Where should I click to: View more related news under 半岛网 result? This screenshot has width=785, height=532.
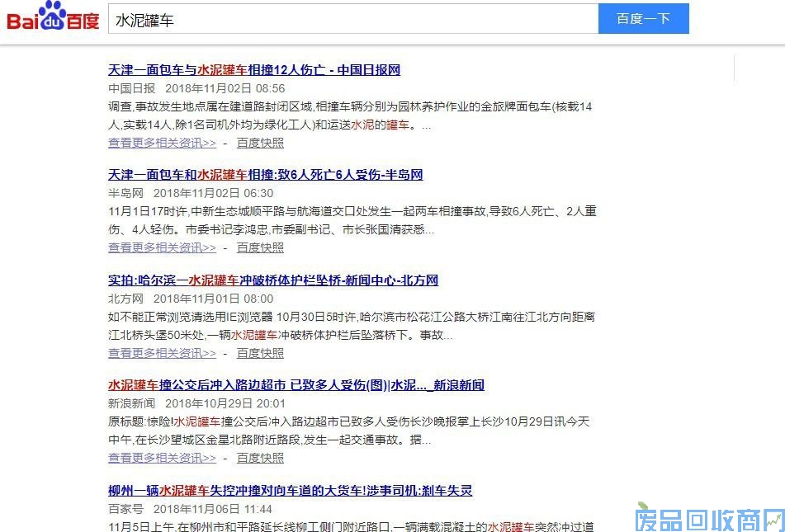(x=162, y=247)
